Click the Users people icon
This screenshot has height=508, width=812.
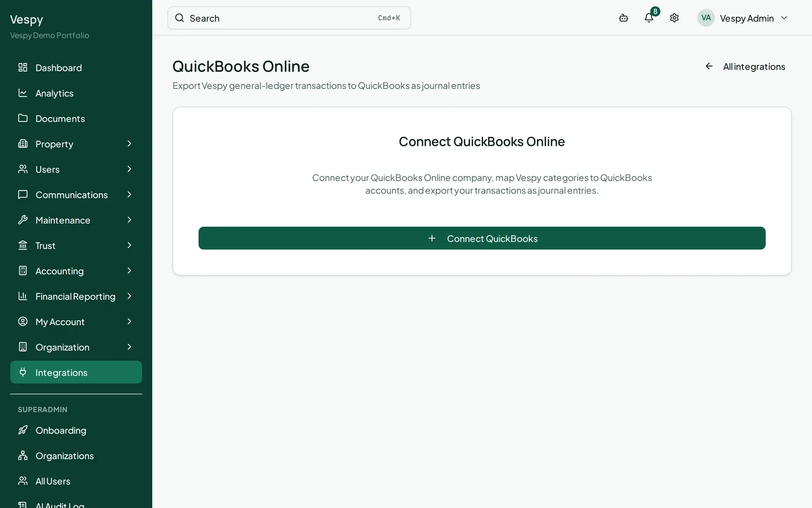tap(23, 169)
